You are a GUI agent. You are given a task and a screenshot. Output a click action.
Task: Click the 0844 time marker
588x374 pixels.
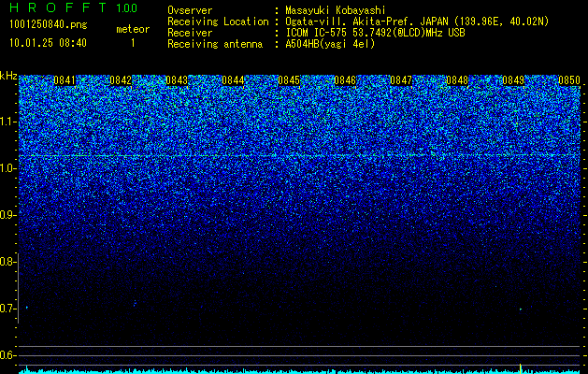(x=233, y=80)
